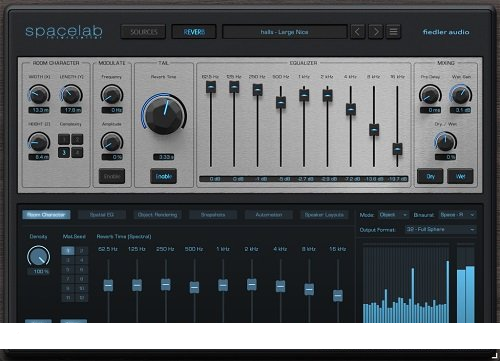Click the Width (X) knob in Room Character
This screenshot has height=361, width=500.
39,94
